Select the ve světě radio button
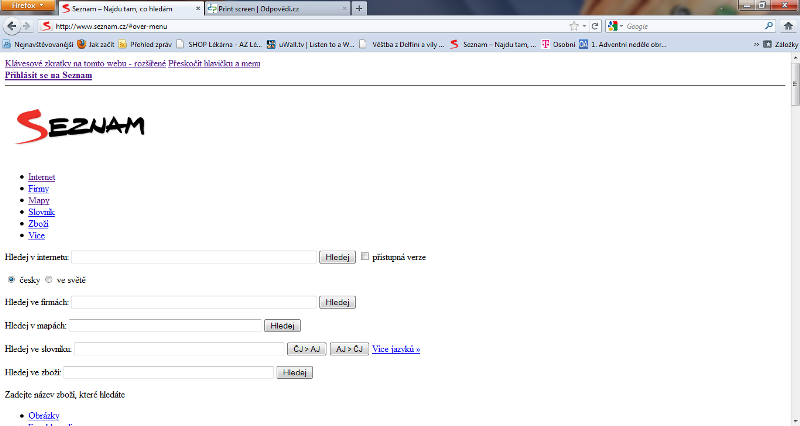The height and width of the screenshot is (426, 800). coord(49,280)
